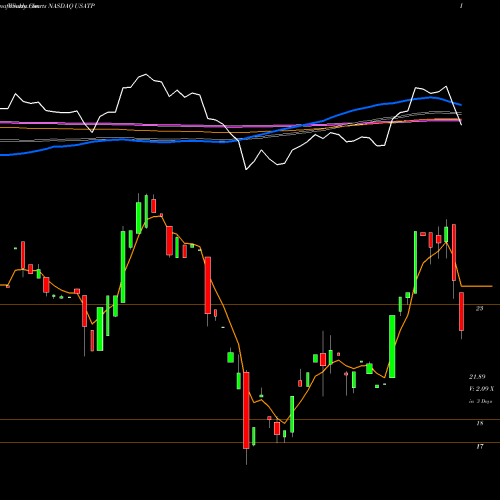Click the 21.89 price value
The image size is (500, 500).
(477, 377)
